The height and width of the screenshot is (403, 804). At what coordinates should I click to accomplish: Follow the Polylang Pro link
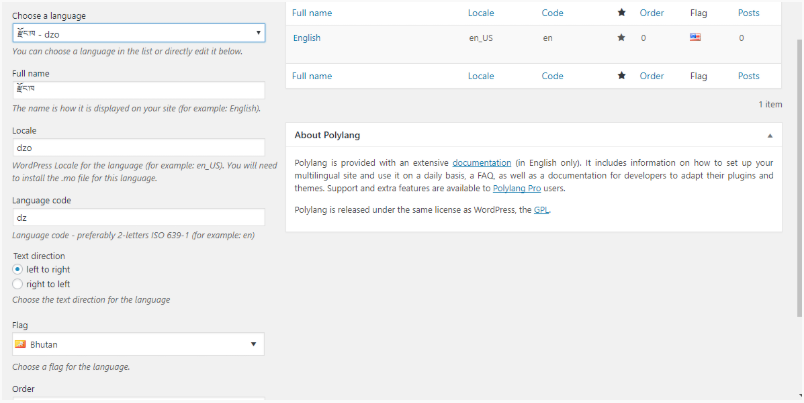(x=517, y=188)
